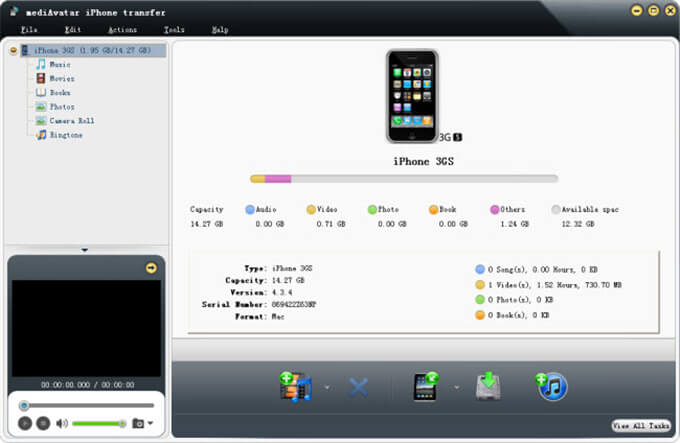Click the blue X delete icon
The height and width of the screenshot is (443, 680).
pos(359,388)
